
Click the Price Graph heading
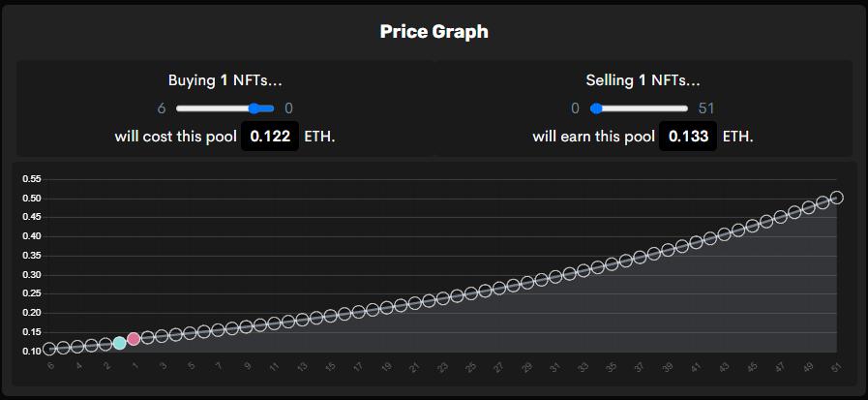434,32
